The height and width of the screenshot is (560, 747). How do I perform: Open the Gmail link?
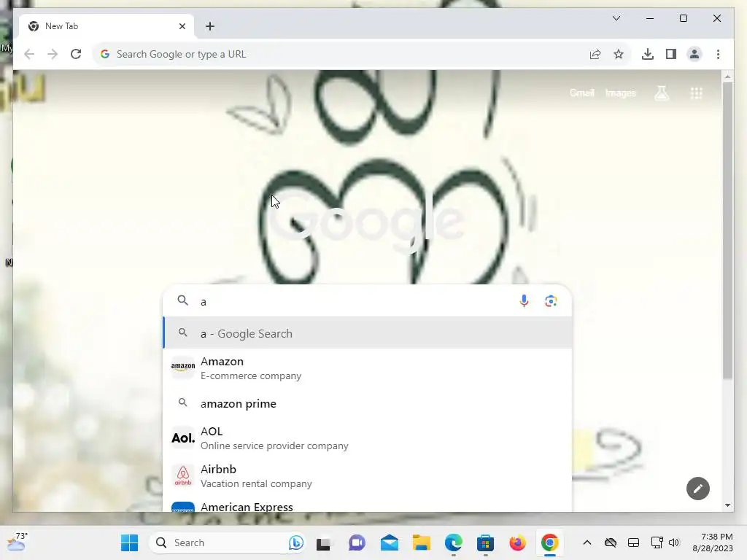point(581,93)
